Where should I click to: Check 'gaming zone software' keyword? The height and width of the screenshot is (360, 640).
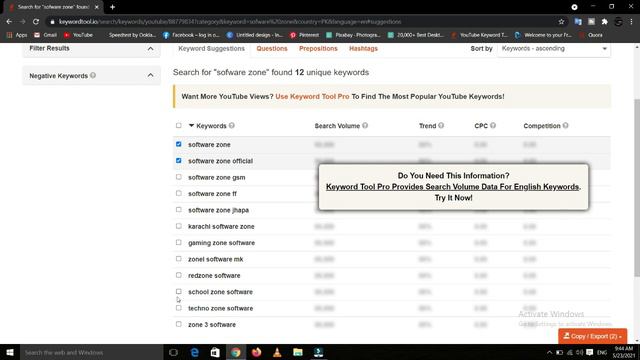(178, 242)
